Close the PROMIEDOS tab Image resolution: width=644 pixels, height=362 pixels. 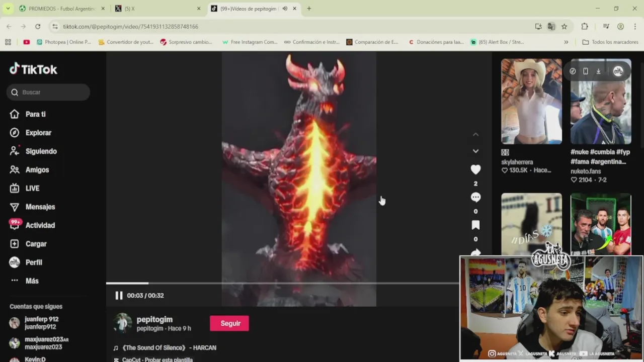click(103, 9)
